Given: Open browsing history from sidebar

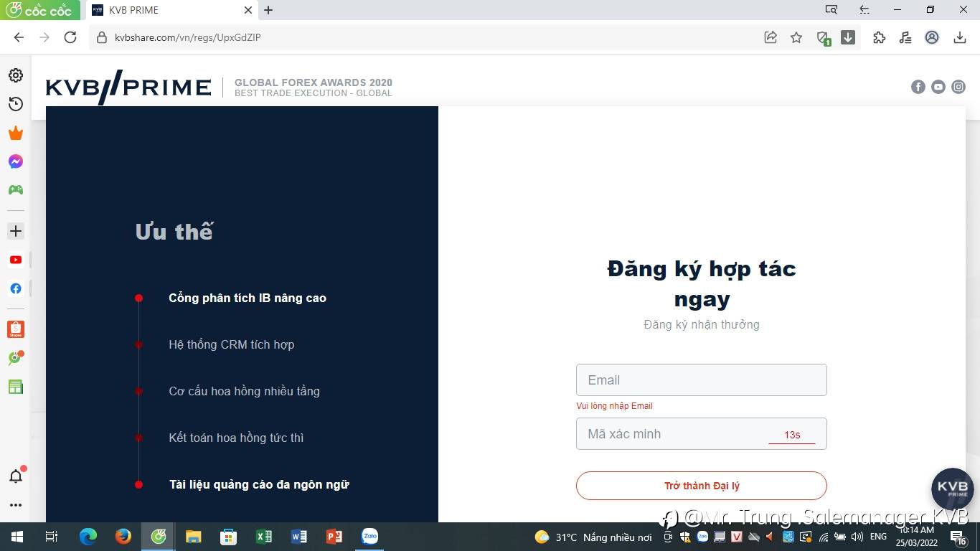Looking at the screenshot, I should click(x=15, y=104).
